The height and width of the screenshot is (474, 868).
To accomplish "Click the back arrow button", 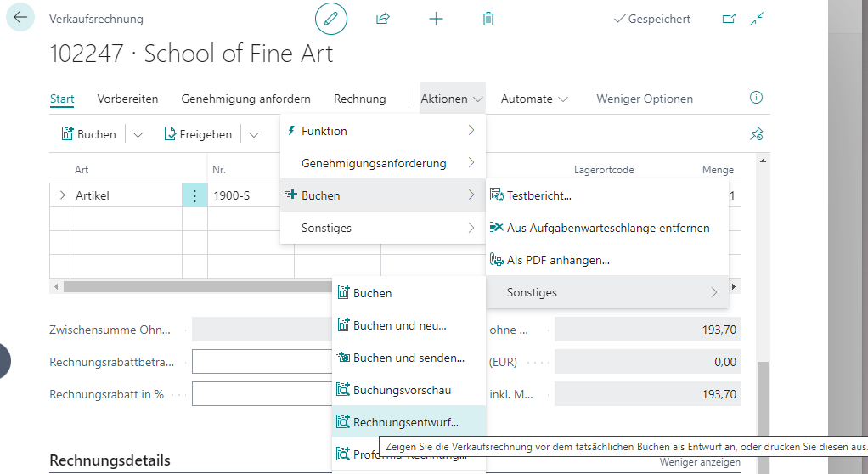I will pos(20,18).
